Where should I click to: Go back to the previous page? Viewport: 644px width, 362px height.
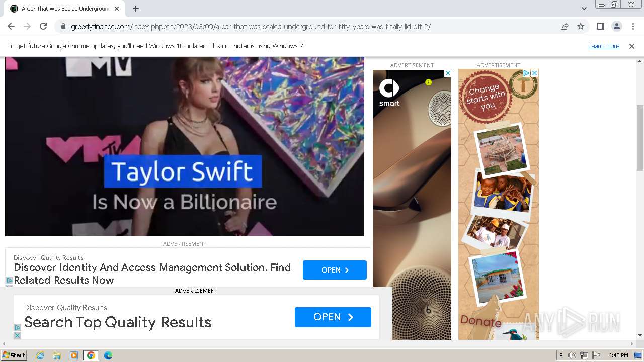(x=11, y=26)
